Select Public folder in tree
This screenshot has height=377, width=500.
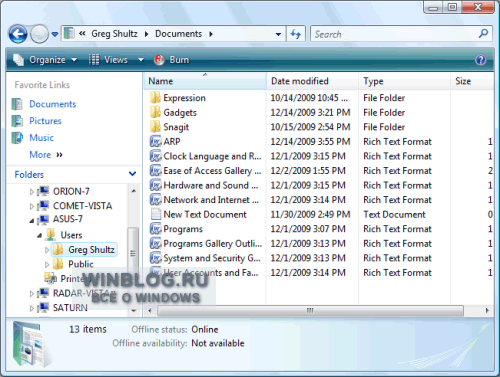[x=81, y=264]
